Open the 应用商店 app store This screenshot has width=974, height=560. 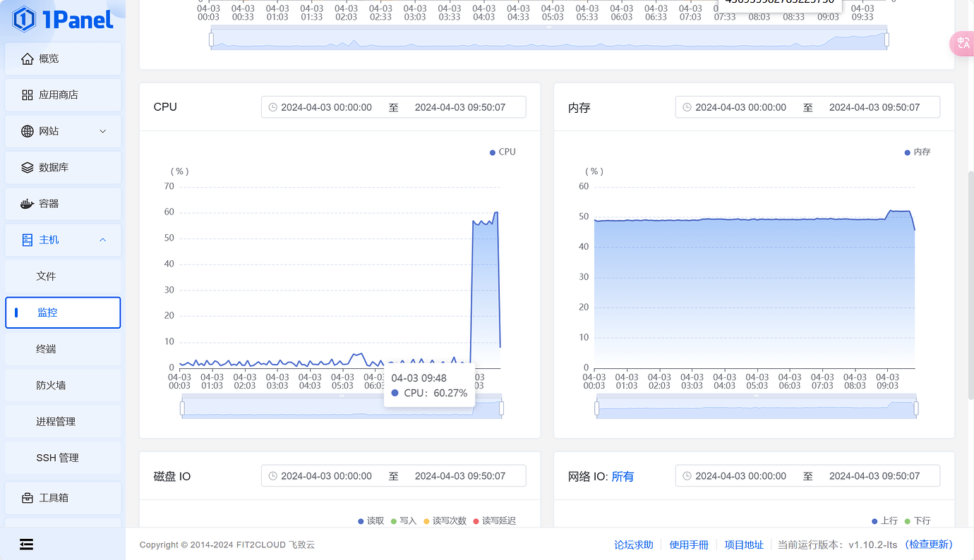[x=62, y=95]
